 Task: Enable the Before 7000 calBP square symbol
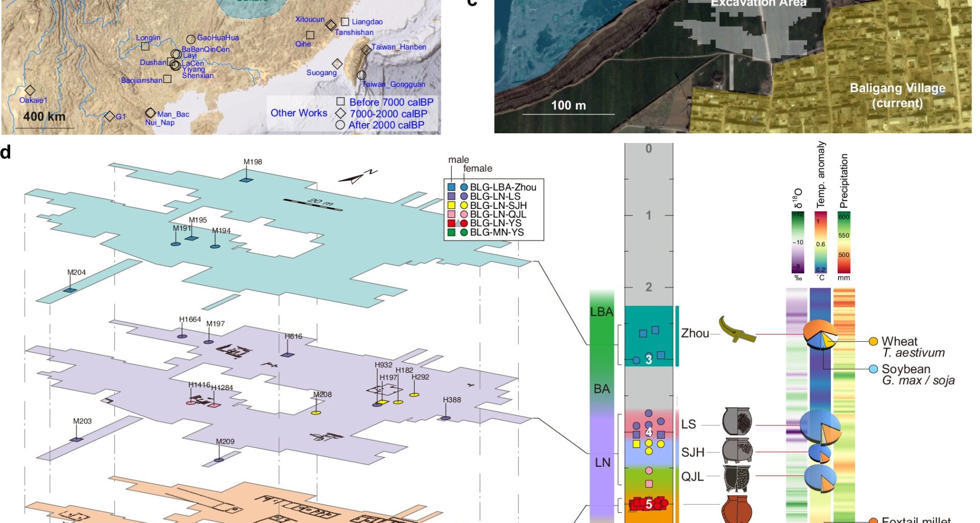coord(340,102)
